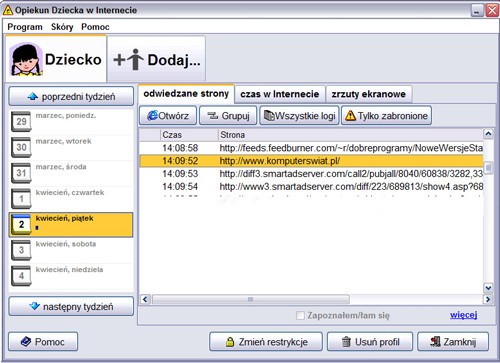500x363 pixels.
Task: Group log entries with Grupuj
Action: pos(228,116)
